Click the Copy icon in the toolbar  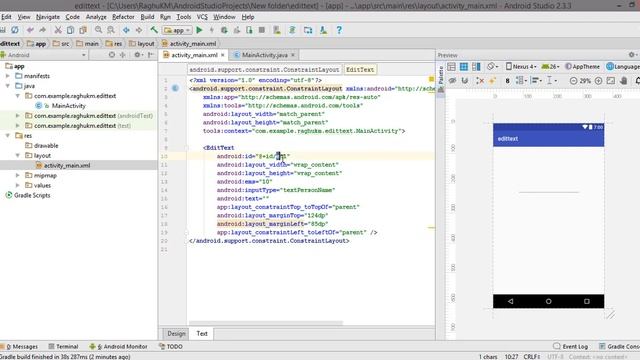pyautogui.click(x=70, y=30)
